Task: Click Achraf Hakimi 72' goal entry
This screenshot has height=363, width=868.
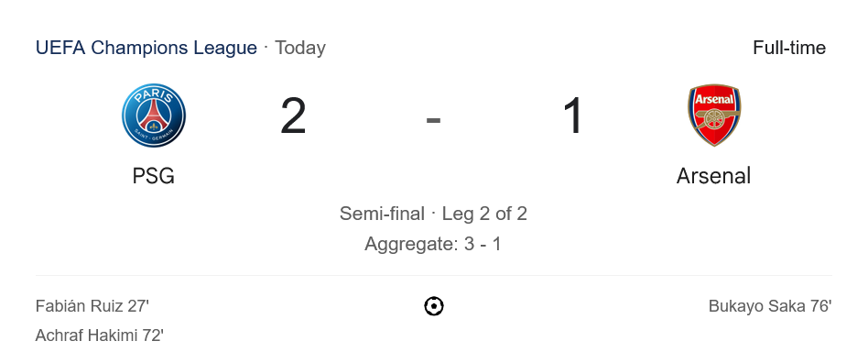Action: point(100,335)
